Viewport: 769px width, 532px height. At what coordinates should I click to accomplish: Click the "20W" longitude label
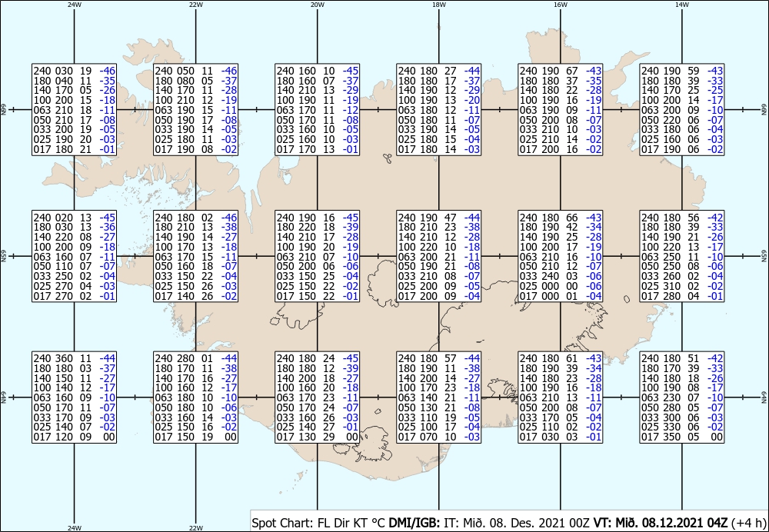click(x=318, y=5)
